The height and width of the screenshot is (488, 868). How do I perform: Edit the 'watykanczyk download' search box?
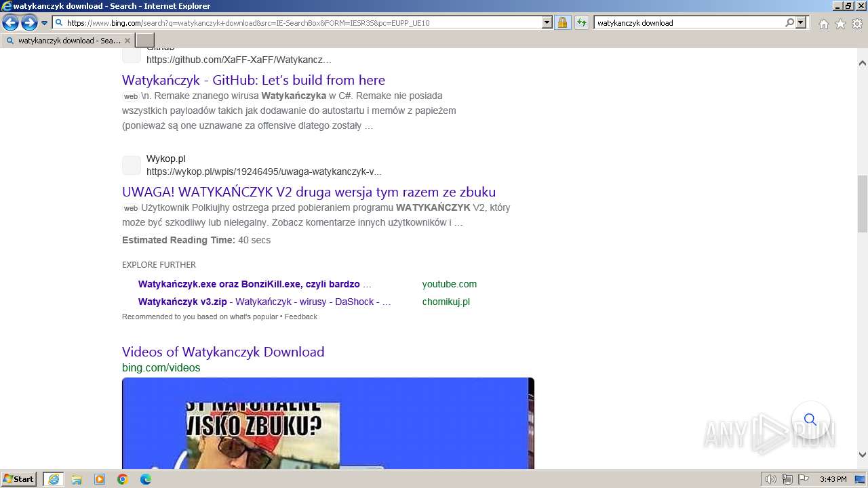(x=689, y=23)
